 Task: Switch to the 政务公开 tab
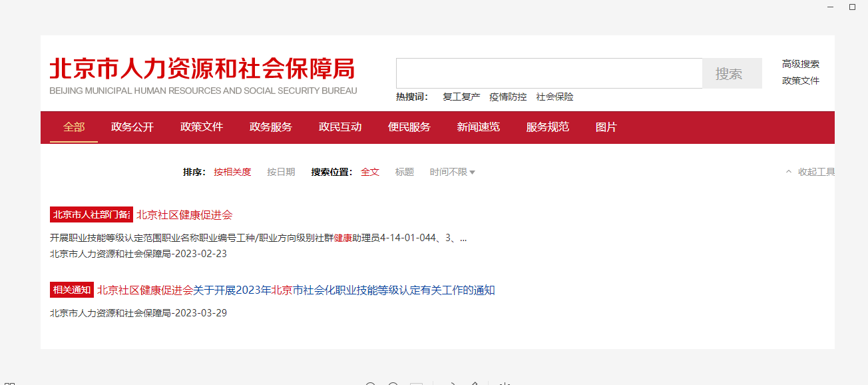coord(132,127)
